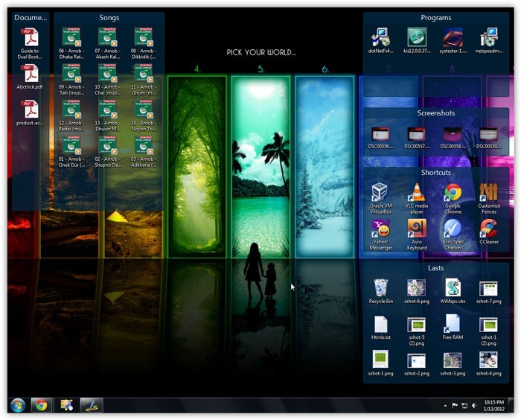Viewport: 521px width, 420px height.
Task: Select WiMsps.vbs script file
Action: tap(453, 291)
